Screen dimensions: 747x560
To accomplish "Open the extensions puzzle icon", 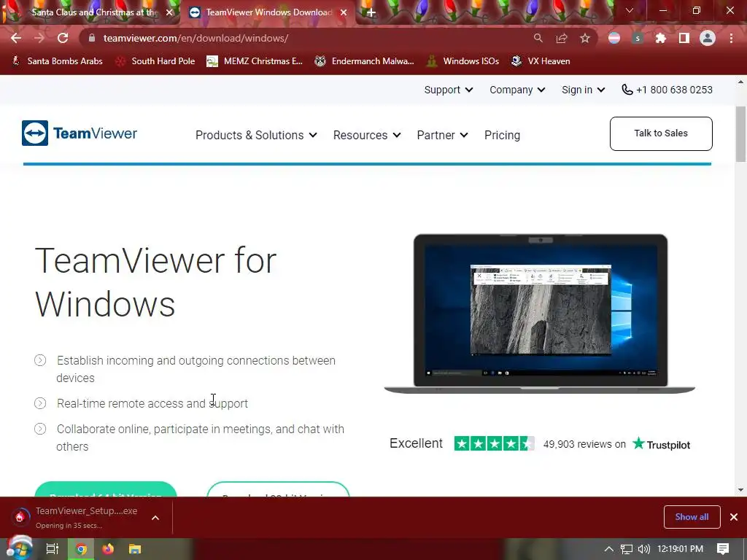I will 661,38.
